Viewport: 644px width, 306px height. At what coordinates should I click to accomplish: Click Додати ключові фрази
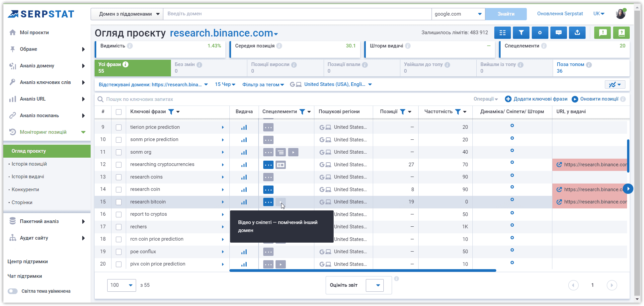[x=536, y=99]
